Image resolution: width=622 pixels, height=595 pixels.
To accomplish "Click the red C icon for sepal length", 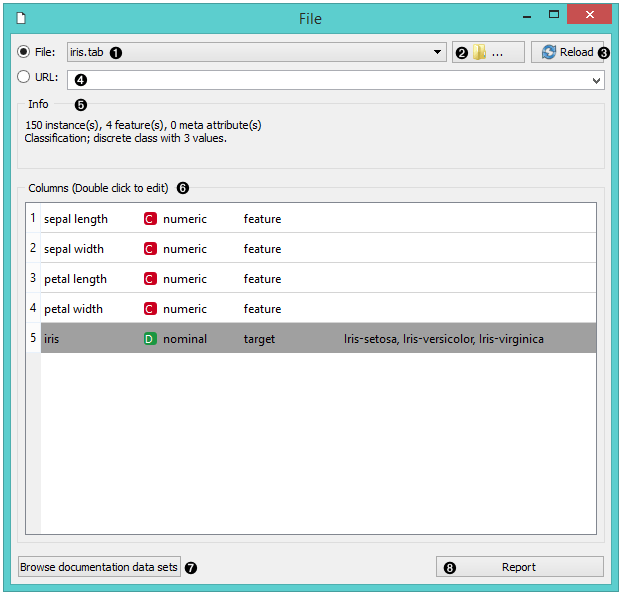I will tap(150, 219).
